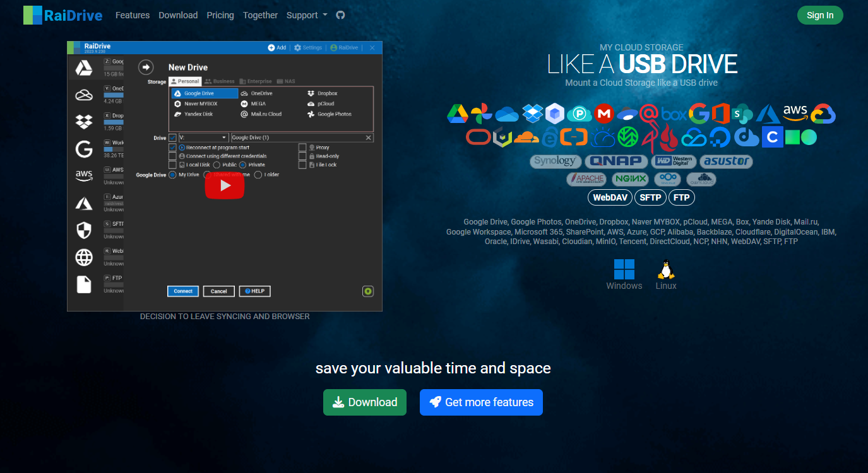868x473 pixels.
Task: Click the green Download button
Action: pyautogui.click(x=365, y=402)
